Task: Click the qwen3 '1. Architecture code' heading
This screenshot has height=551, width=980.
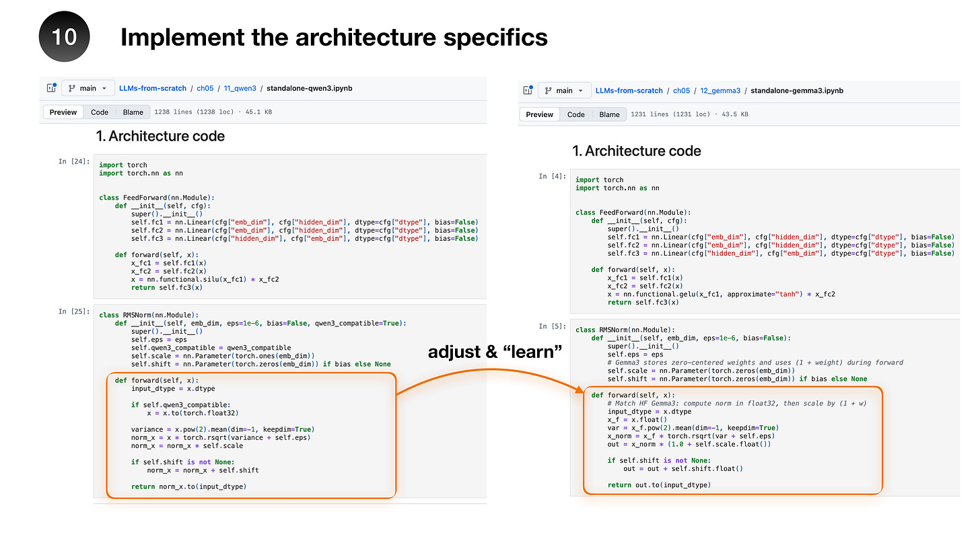Action: (160, 137)
